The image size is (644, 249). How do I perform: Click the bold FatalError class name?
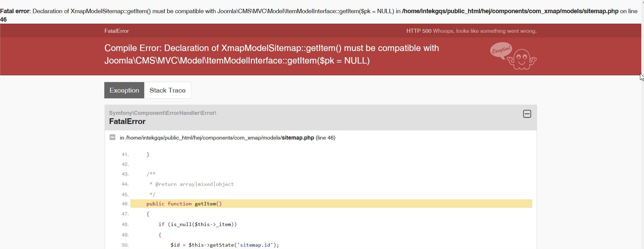point(127,121)
